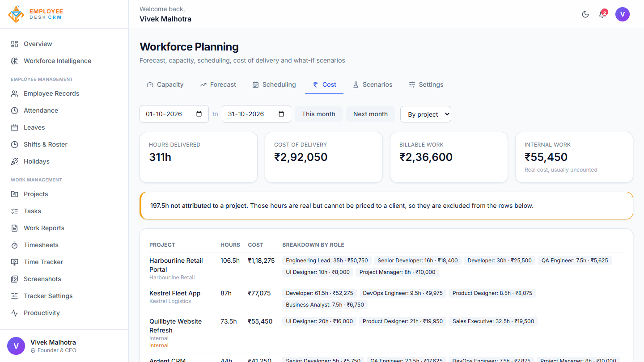Click the Tasks checklist icon
The width and height of the screenshot is (644, 362).
(x=15, y=211)
